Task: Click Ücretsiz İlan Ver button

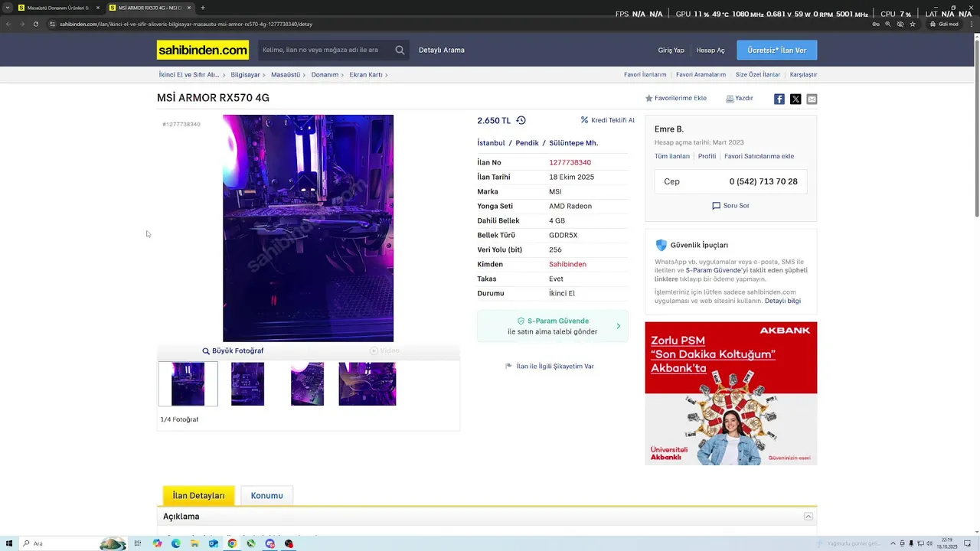Action: coord(777,50)
